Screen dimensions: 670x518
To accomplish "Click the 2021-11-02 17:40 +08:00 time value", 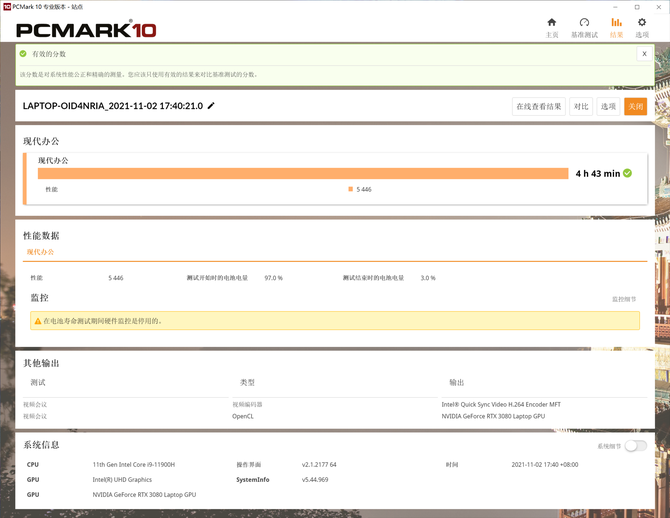I will (545, 465).
